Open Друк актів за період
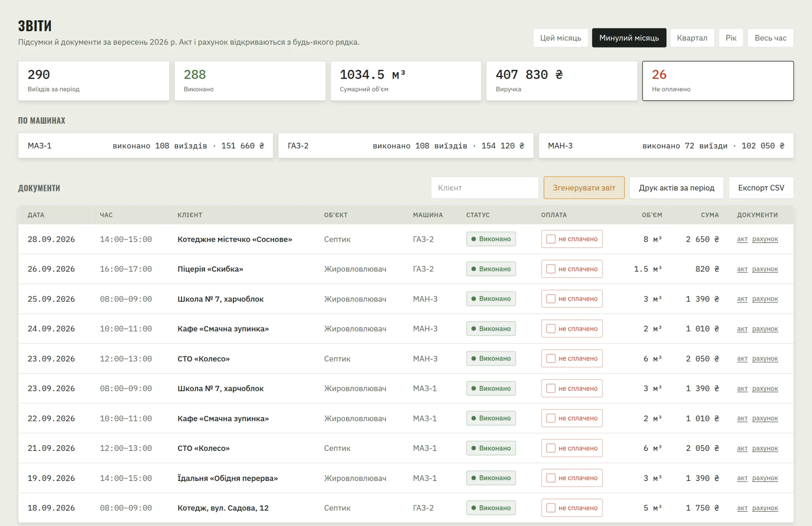This screenshot has height=526, width=812. click(x=676, y=188)
